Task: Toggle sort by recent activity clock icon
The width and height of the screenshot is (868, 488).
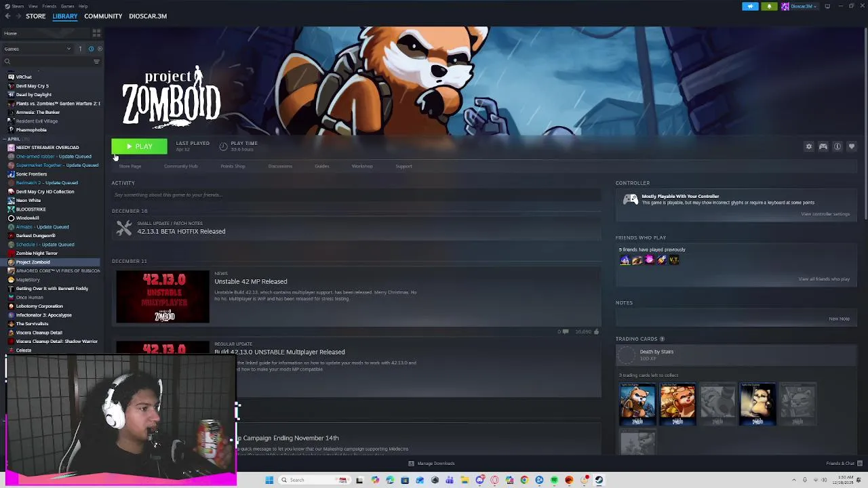Action: [91, 49]
